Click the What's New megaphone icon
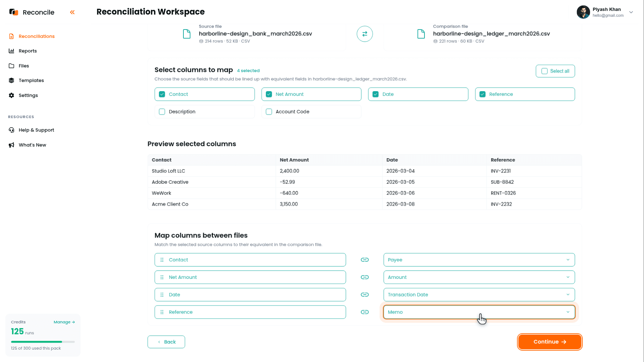The height and width of the screenshot is (362, 644). (11, 145)
